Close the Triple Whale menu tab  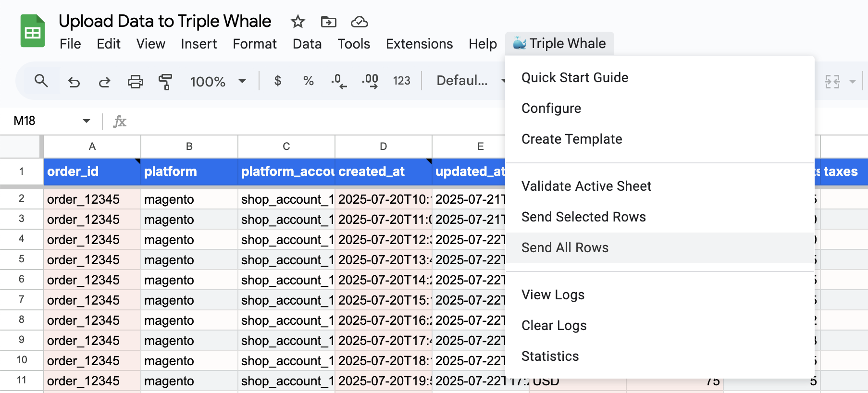coord(559,43)
